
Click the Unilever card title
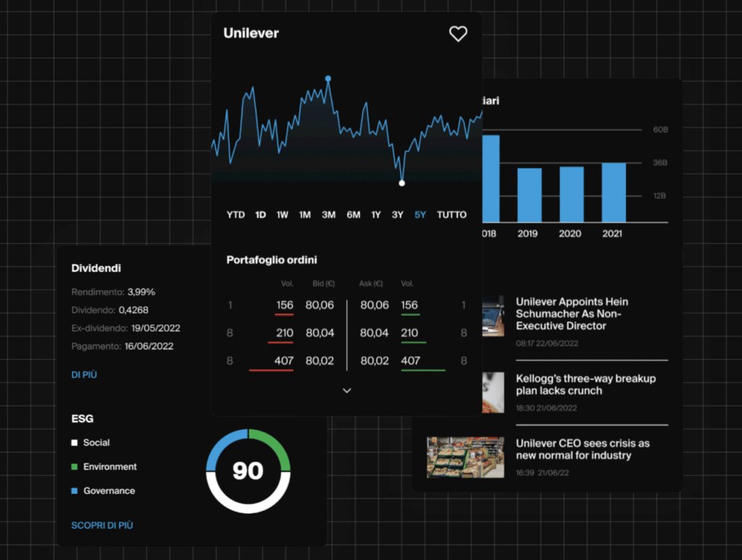click(251, 33)
